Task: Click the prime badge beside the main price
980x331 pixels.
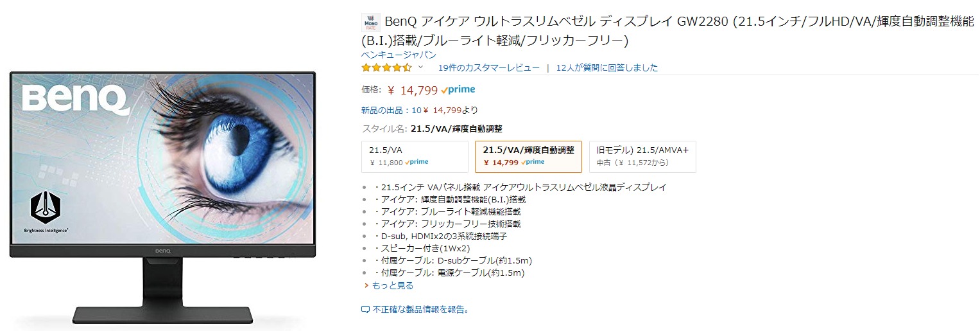Action: [458, 90]
